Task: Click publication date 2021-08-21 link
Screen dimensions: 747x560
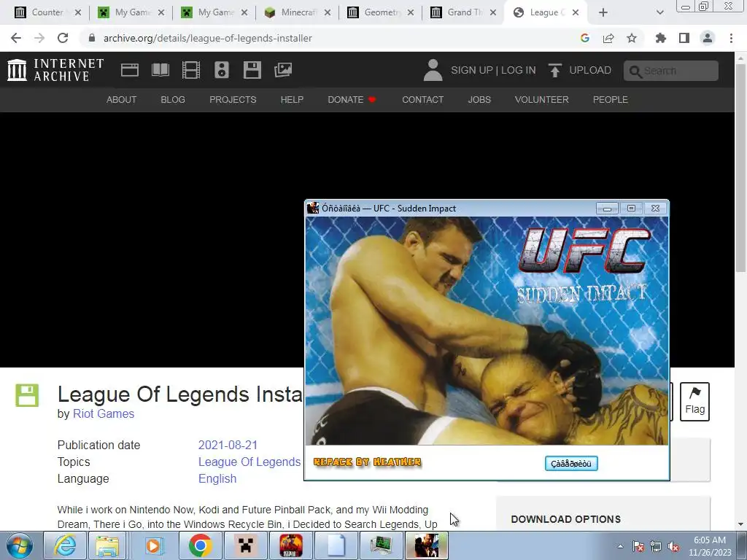Action: [228, 446]
